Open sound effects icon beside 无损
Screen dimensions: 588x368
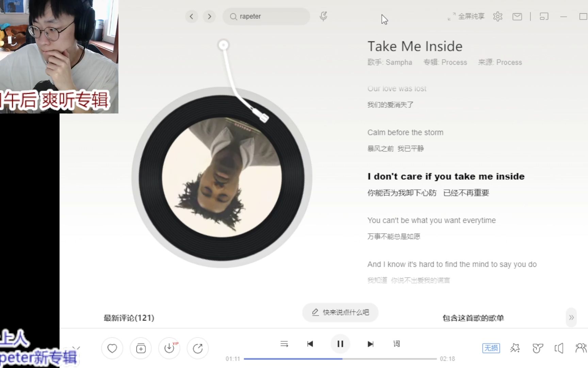[515, 348]
